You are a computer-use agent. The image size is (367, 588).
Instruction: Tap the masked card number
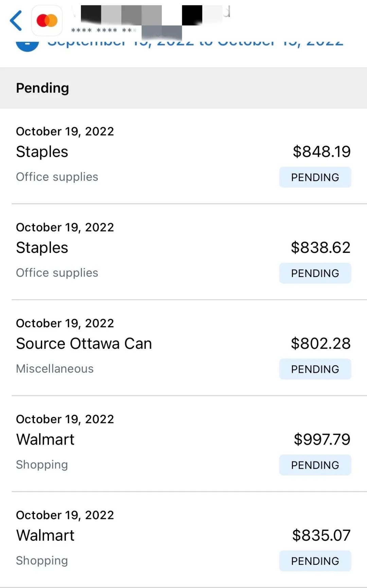(x=104, y=31)
